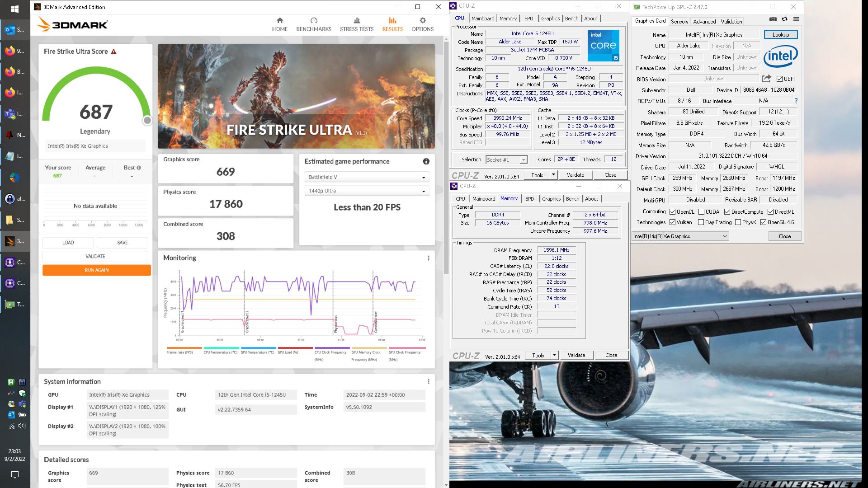Click the Fire Strike Ultra banner image

(296, 96)
